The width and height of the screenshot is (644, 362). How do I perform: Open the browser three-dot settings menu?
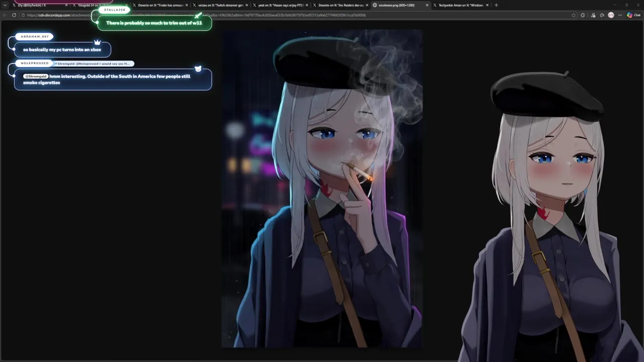[x=620, y=15]
